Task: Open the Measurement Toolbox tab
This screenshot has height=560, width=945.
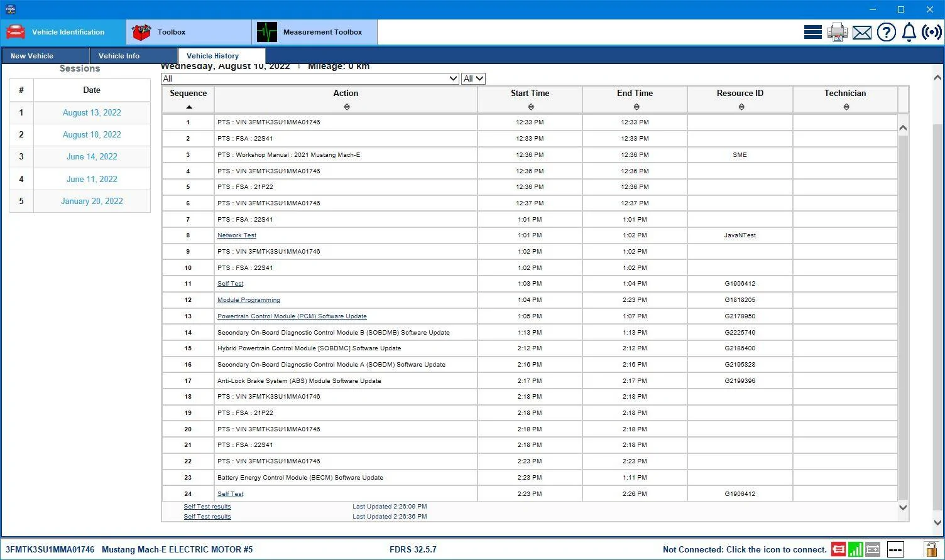Action: click(315, 32)
